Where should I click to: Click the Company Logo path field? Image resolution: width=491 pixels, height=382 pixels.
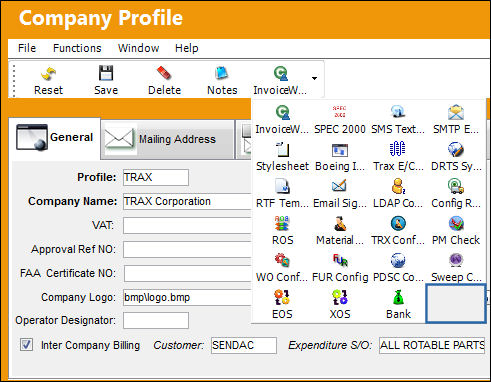187,297
